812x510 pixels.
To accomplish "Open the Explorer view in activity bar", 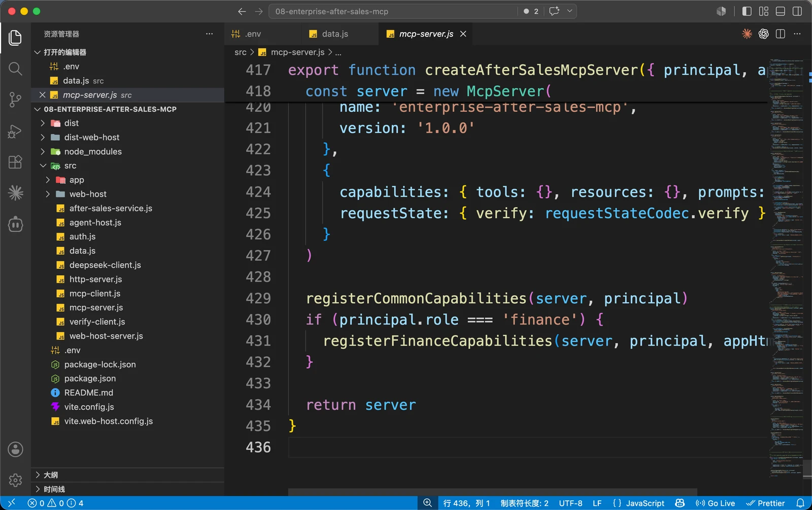I will point(15,38).
